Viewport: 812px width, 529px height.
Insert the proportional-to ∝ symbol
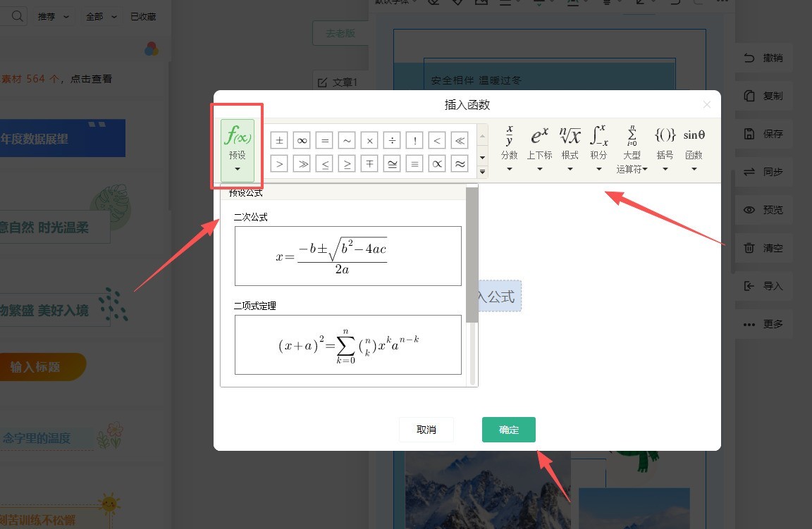point(437,164)
